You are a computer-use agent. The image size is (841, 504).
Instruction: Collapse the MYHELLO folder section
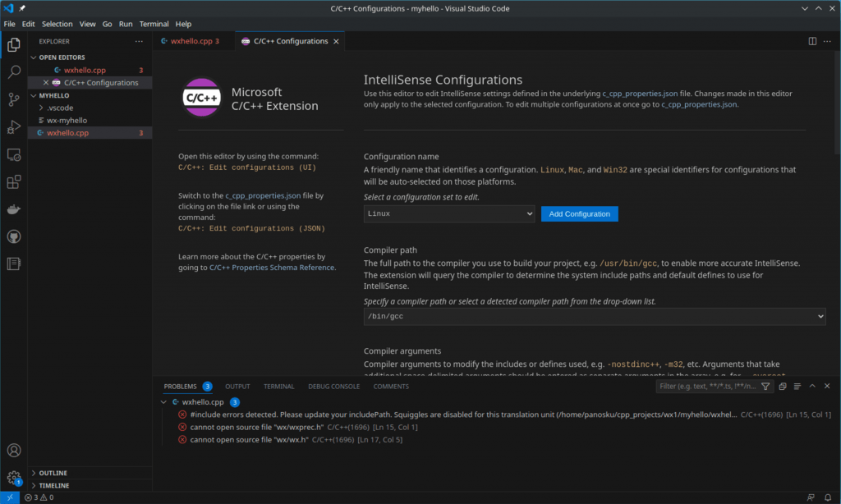tap(34, 95)
